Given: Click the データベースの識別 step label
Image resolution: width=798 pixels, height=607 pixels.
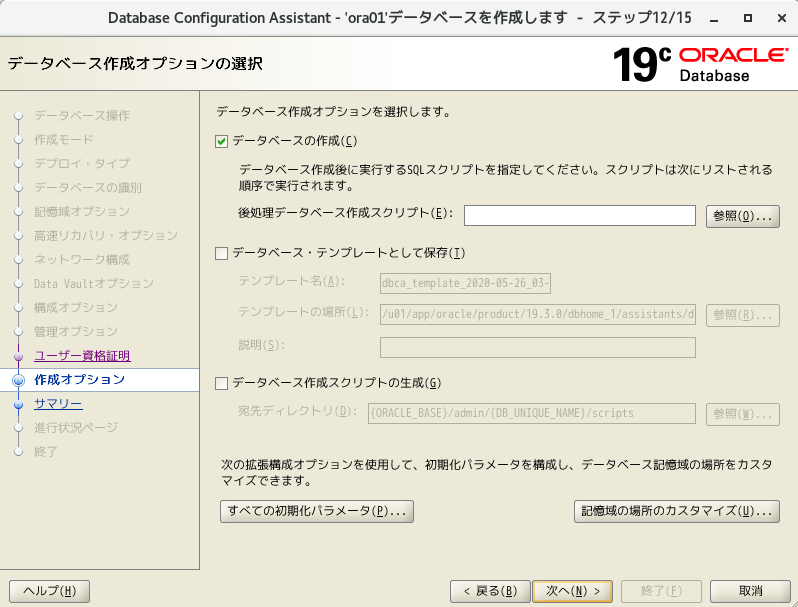Looking at the screenshot, I should [88, 188].
